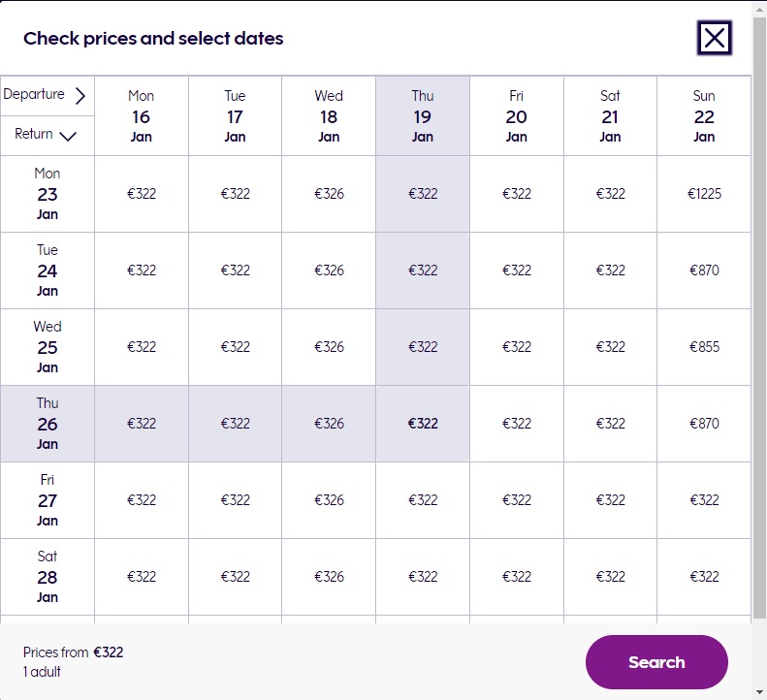The width and height of the screenshot is (767, 700).
Task: Pick fare for Tue 17 departure, Mon 23 return
Action: 235,194
